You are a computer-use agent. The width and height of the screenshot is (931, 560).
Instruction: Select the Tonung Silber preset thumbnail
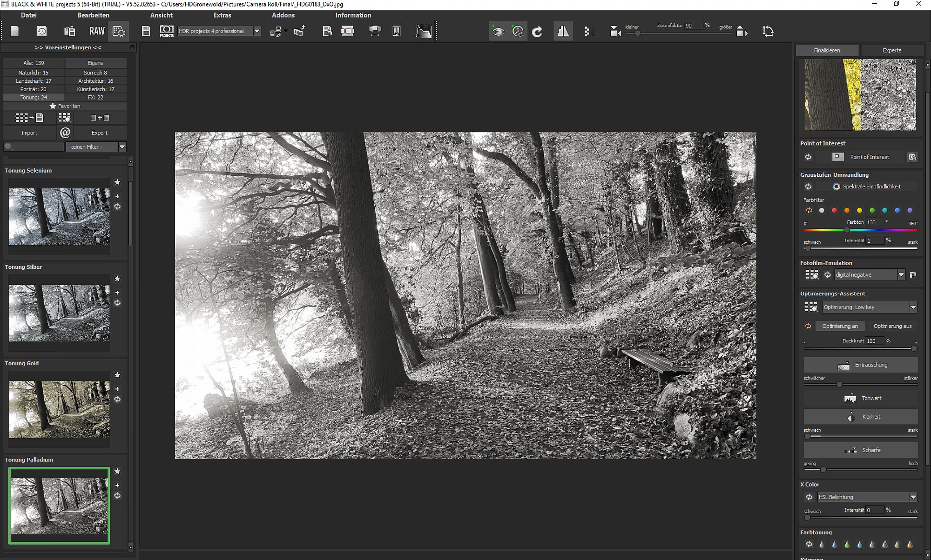tap(59, 313)
